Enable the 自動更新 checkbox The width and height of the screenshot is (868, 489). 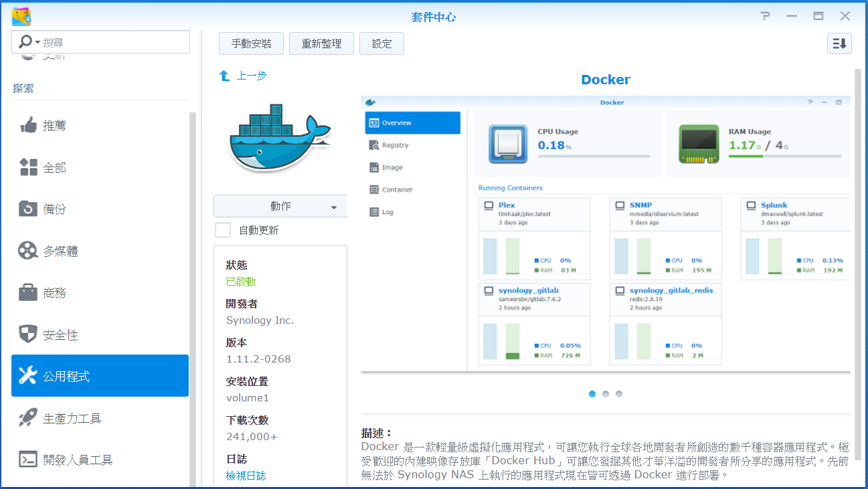pyautogui.click(x=223, y=230)
